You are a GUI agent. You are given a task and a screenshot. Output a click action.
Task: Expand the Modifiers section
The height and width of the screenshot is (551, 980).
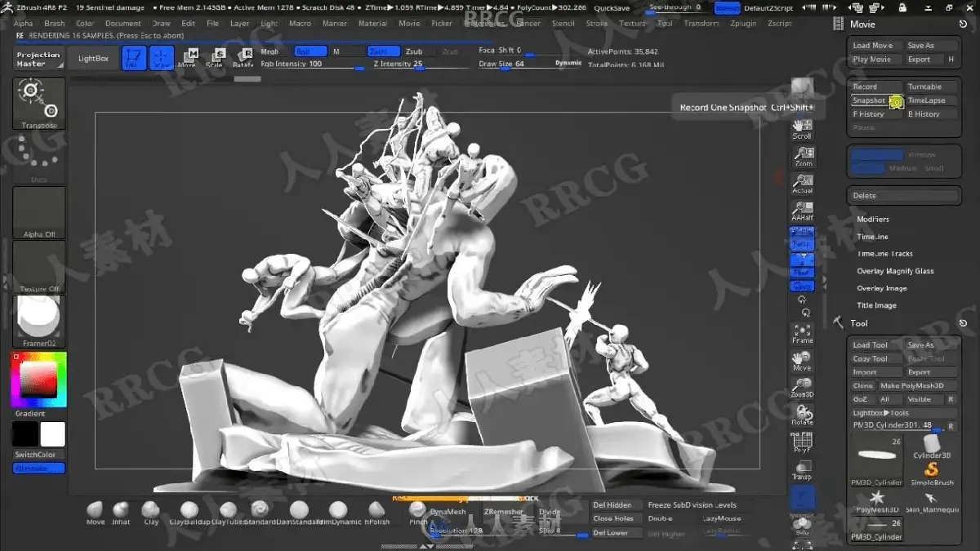873,219
